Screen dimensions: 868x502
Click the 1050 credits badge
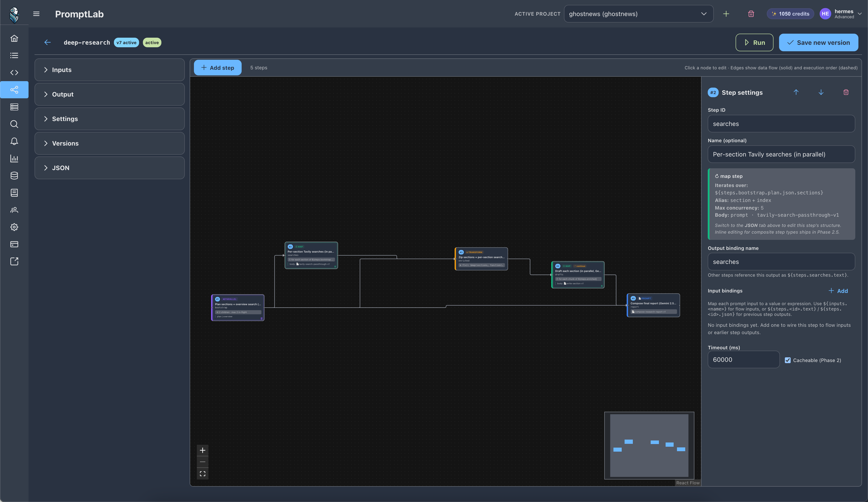pos(790,14)
